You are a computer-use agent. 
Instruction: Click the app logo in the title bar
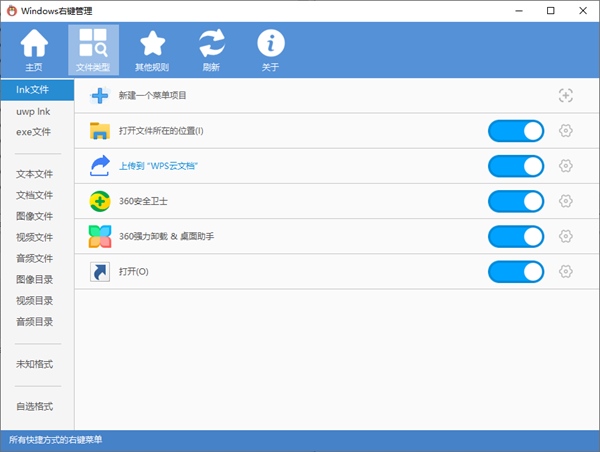12,11
